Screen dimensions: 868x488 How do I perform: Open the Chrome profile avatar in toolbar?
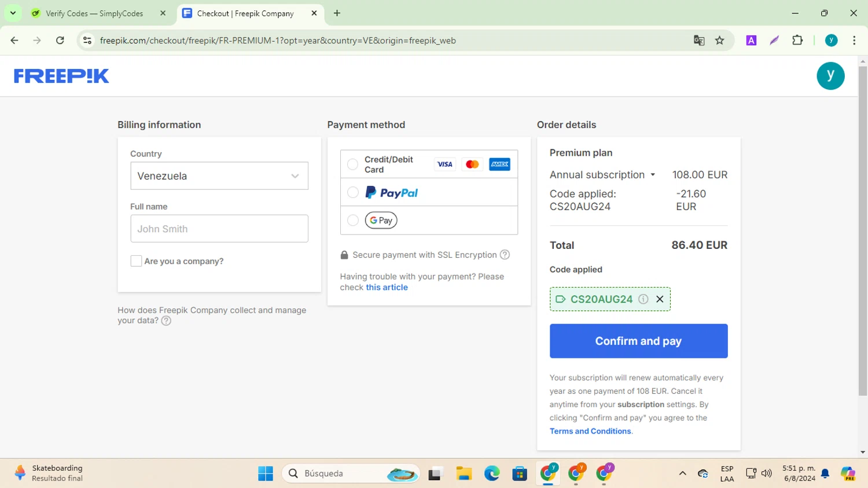point(832,41)
